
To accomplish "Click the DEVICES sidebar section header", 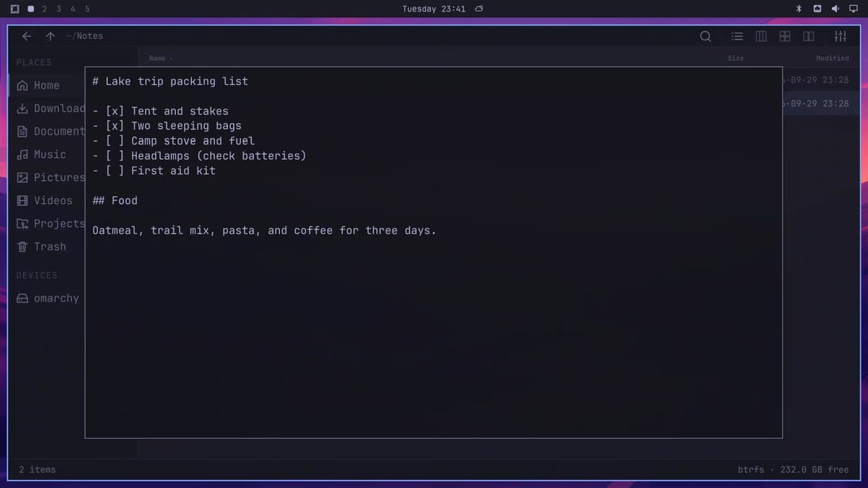I will (37, 275).
